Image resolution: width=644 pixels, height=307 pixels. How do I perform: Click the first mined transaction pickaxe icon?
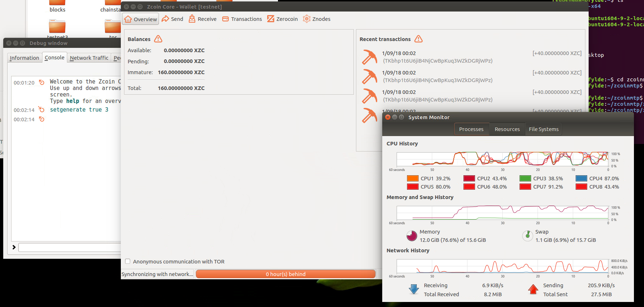(369, 57)
